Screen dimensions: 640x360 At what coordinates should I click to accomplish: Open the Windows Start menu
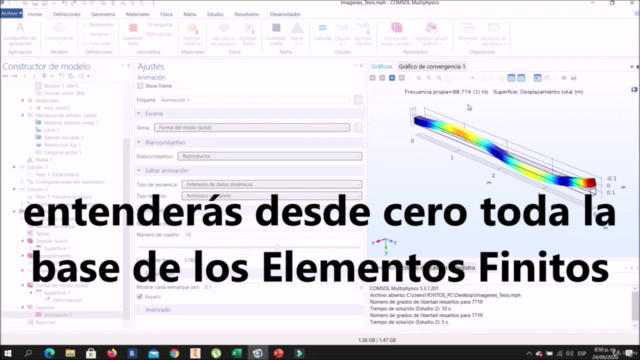coord(7,353)
